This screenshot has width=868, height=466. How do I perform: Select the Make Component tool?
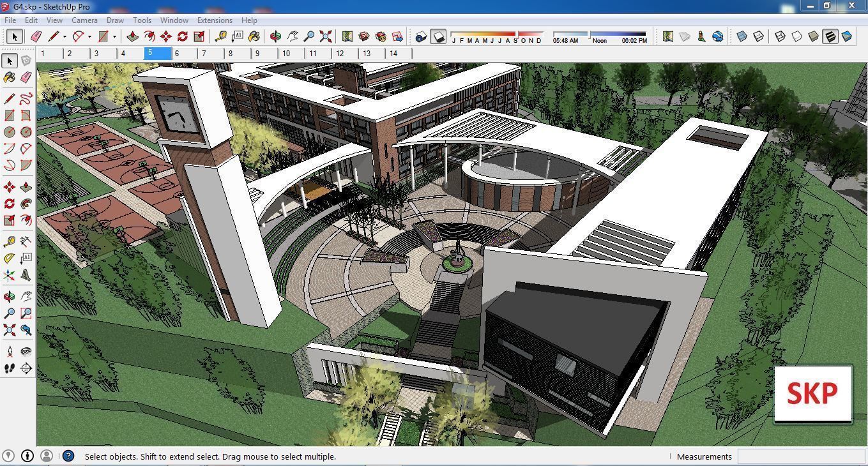(26, 61)
